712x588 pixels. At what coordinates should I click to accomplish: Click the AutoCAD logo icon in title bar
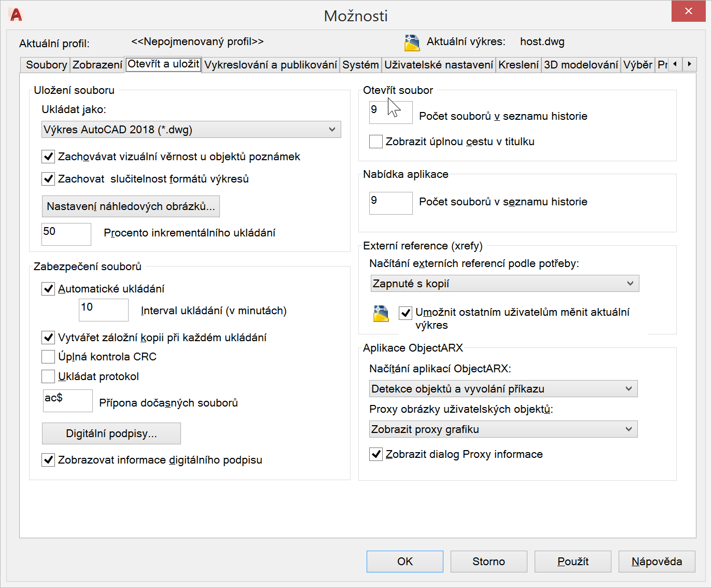pyautogui.click(x=16, y=15)
